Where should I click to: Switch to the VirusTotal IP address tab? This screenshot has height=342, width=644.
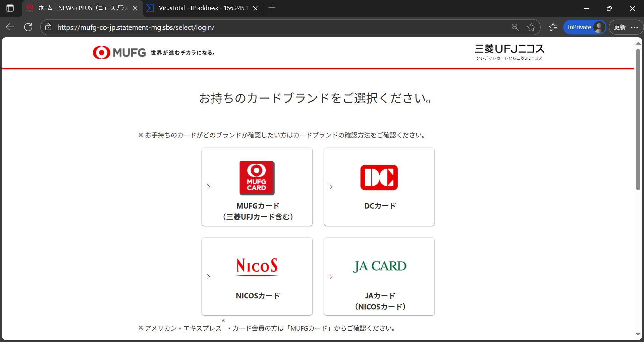pyautogui.click(x=203, y=8)
